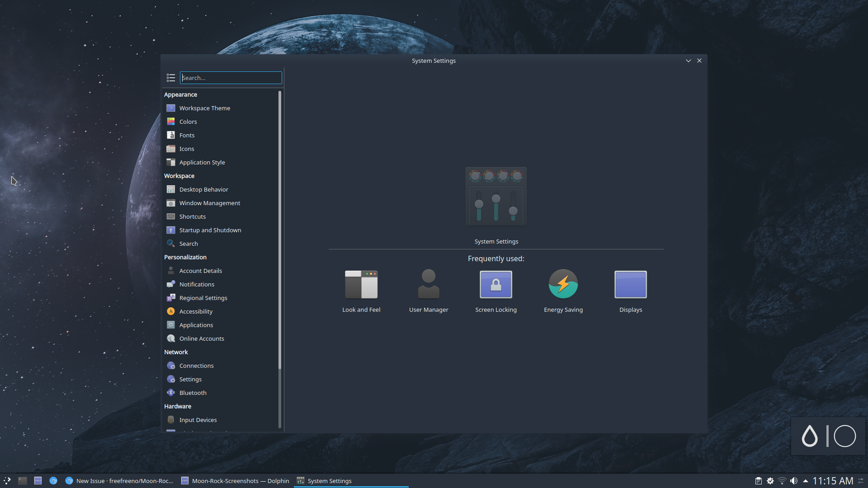Open Application Style settings
Image resolution: width=868 pixels, height=488 pixels.
coord(202,162)
